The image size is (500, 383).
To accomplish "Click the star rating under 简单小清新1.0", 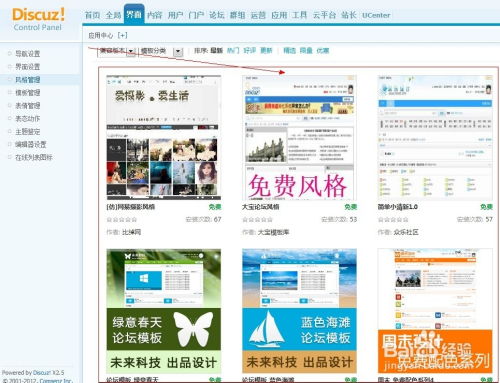I will tap(393, 220).
